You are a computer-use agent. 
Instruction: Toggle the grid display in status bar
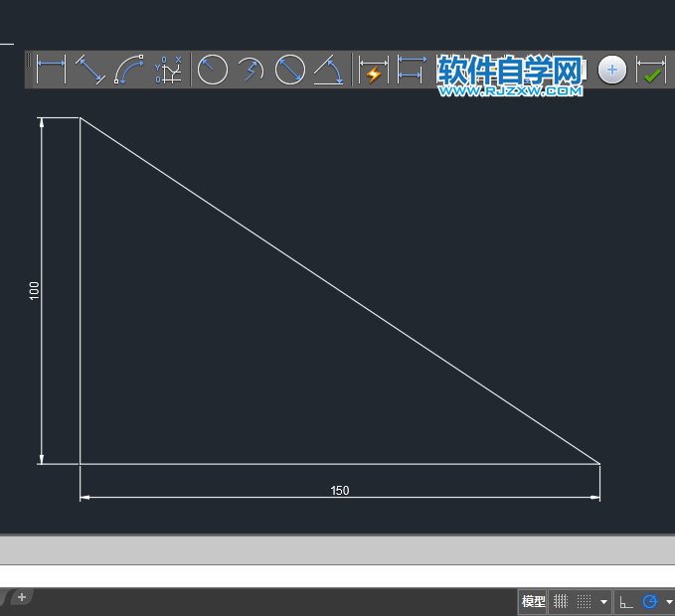click(x=560, y=601)
